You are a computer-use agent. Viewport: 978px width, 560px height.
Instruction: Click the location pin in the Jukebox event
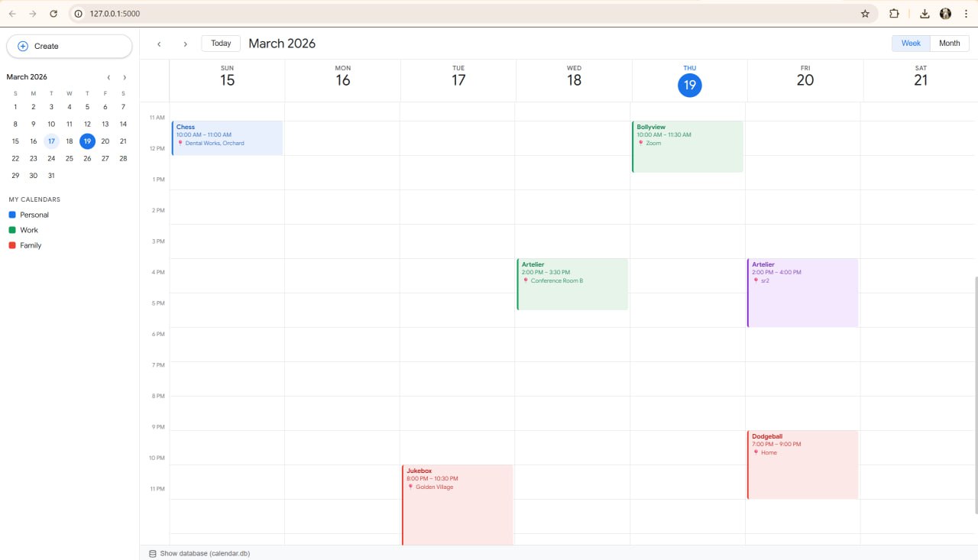point(410,487)
